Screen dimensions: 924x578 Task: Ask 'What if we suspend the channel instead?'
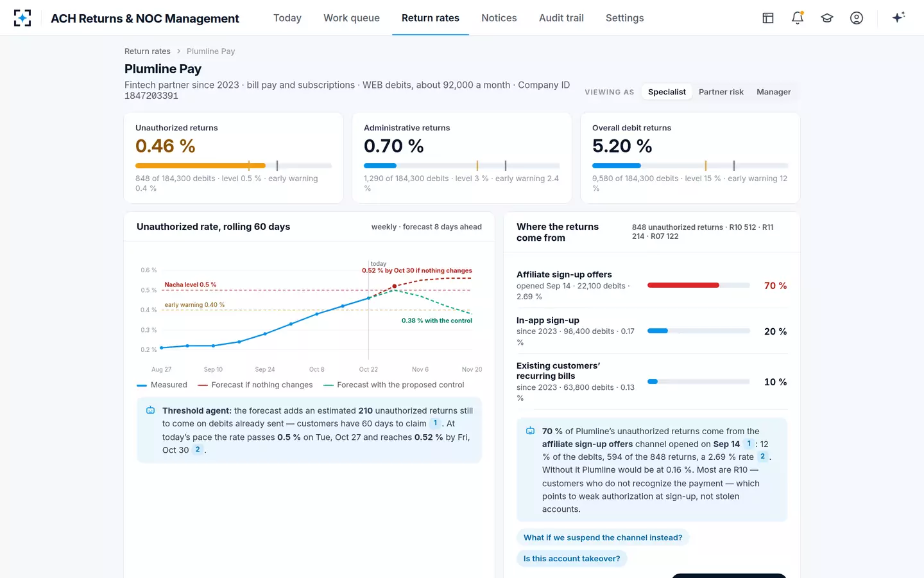pyautogui.click(x=603, y=538)
